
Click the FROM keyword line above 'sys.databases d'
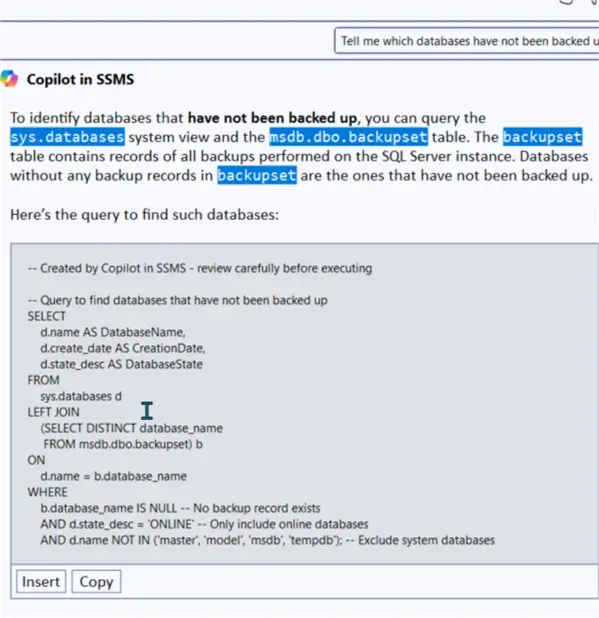[x=44, y=380]
